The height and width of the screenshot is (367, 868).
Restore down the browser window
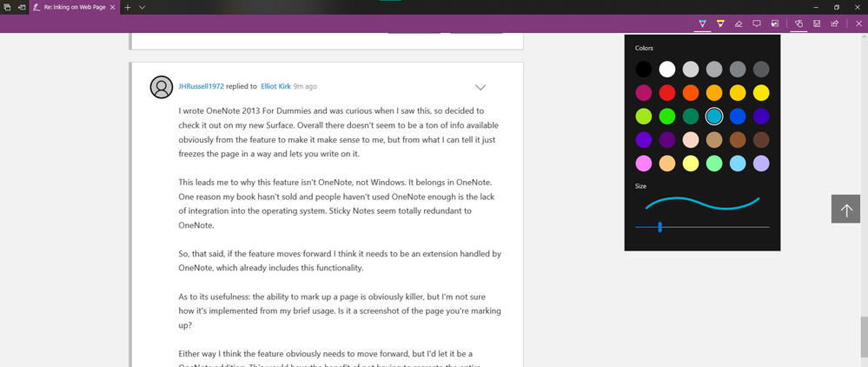(837, 7)
